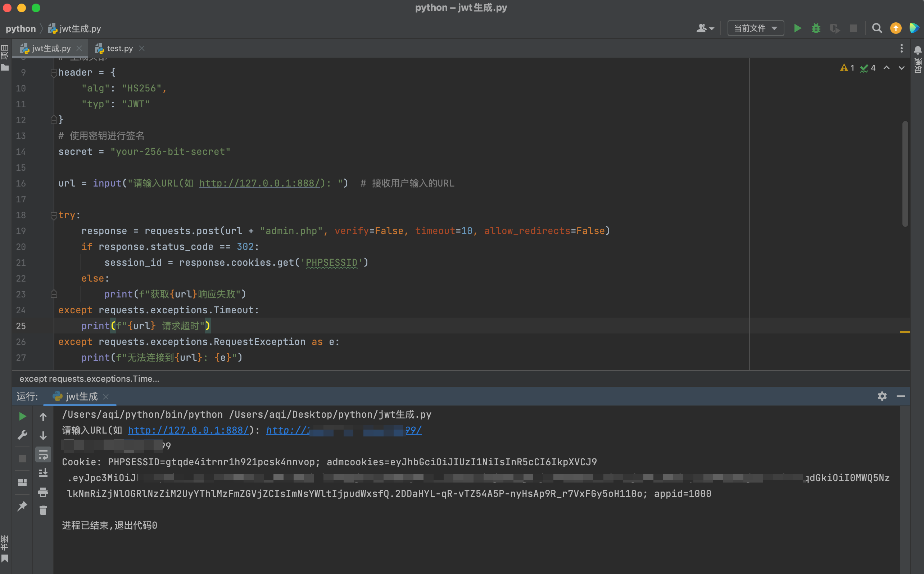This screenshot has width=924, height=574.
Task: Print the run console output
Action: pyautogui.click(x=43, y=492)
